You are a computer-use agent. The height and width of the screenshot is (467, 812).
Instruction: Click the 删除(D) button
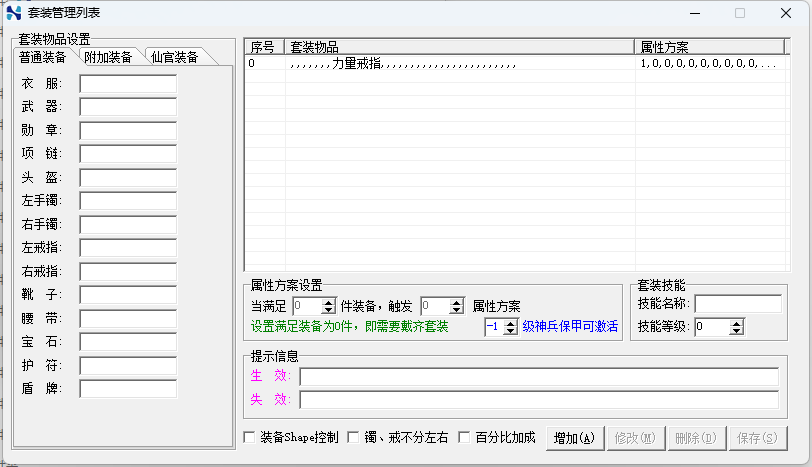point(695,438)
